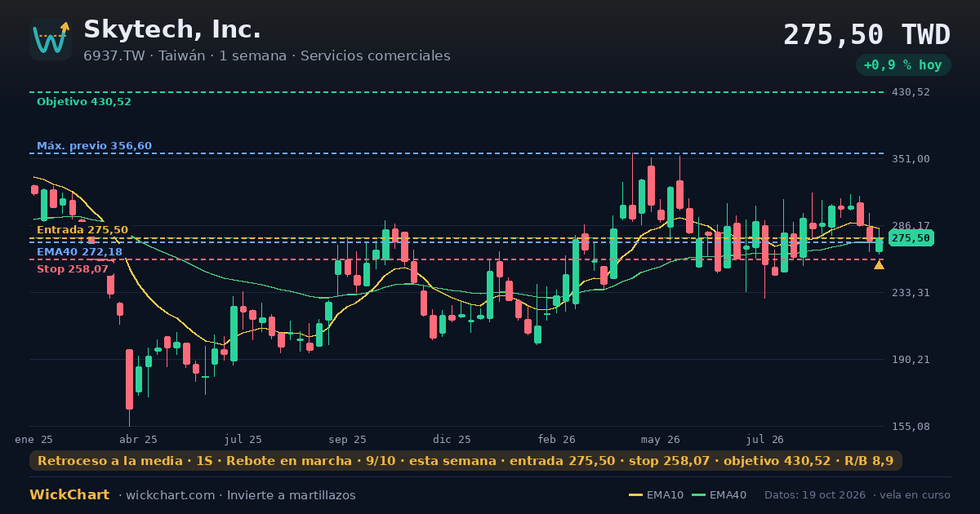The image size is (980, 514).
Task: Click the green EMA40 legend swatch
Action: click(x=698, y=495)
